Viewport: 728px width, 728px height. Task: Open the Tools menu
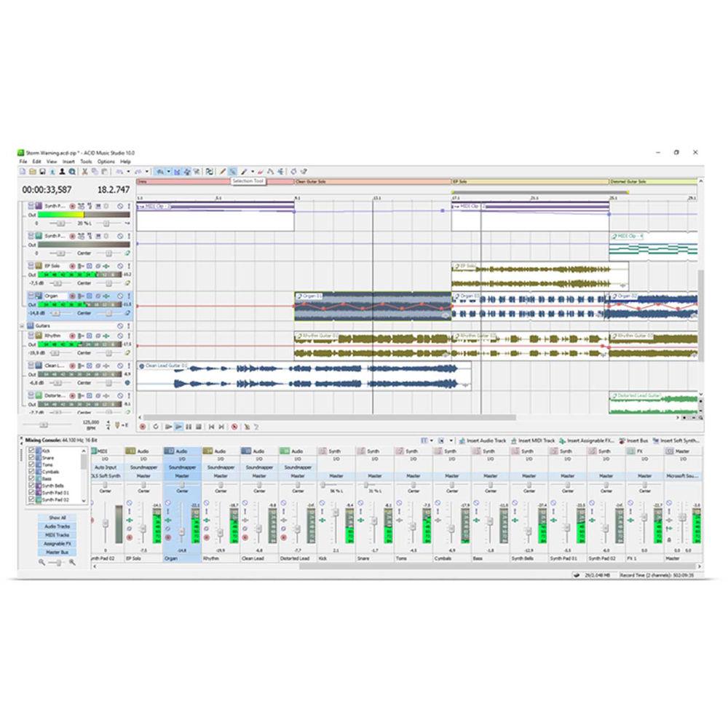[x=87, y=161]
